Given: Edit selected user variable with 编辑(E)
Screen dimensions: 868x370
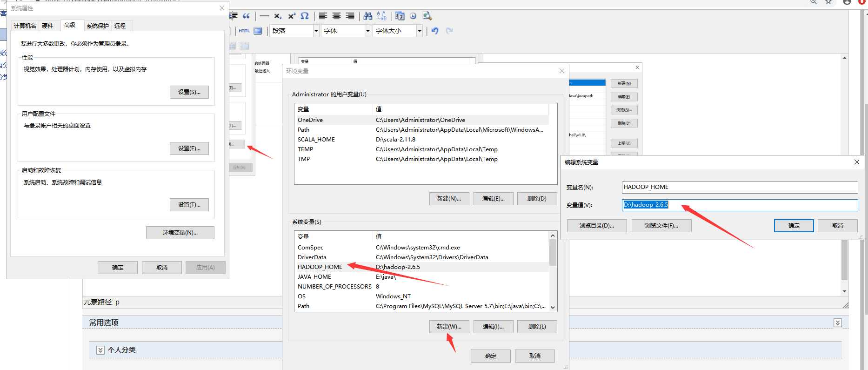Looking at the screenshot, I should [493, 199].
